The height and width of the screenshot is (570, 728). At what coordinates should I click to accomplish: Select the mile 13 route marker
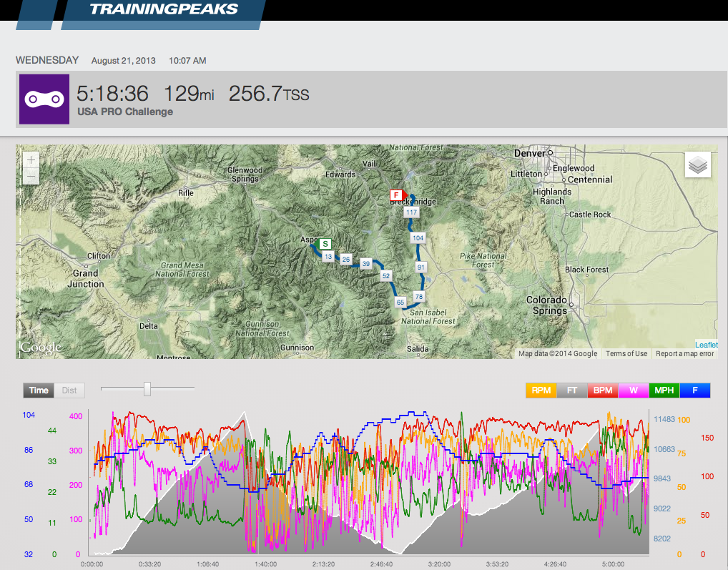(328, 257)
